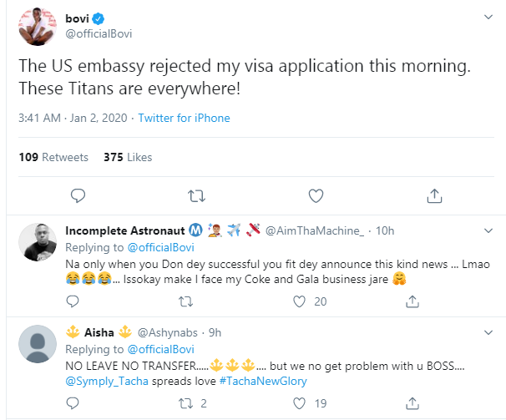The width and height of the screenshot is (506, 420).
Task: Open bovi's profile picture
Action: coord(38,27)
